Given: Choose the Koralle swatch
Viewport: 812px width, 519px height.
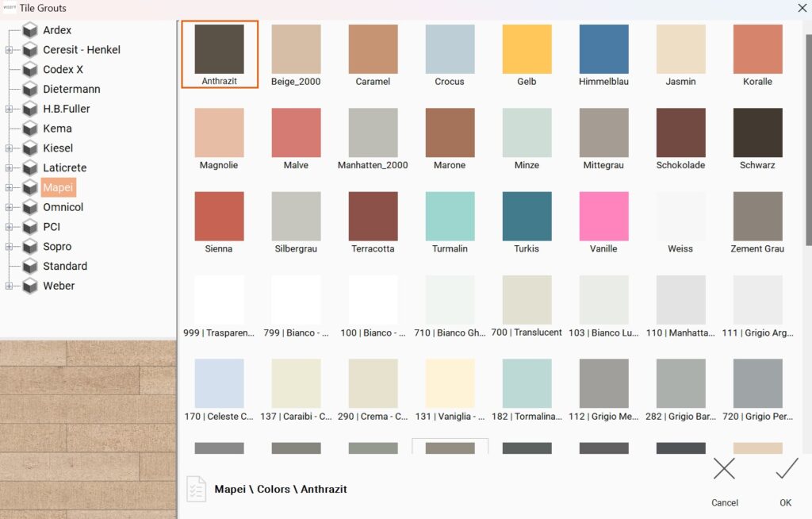Looking at the screenshot, I should [x=757, y=49].
